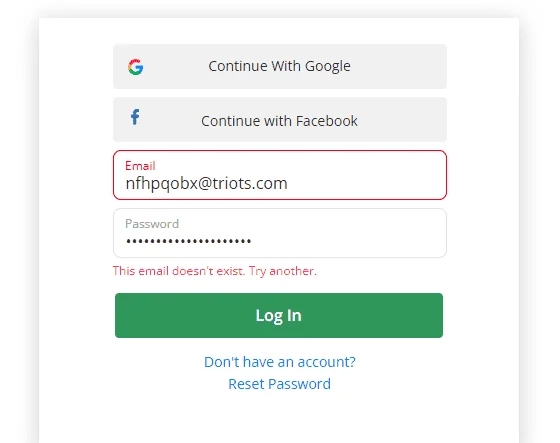This screenshot has width=560, height=443.
Task: Select the Continue With Google button
Action: point(280,66)
